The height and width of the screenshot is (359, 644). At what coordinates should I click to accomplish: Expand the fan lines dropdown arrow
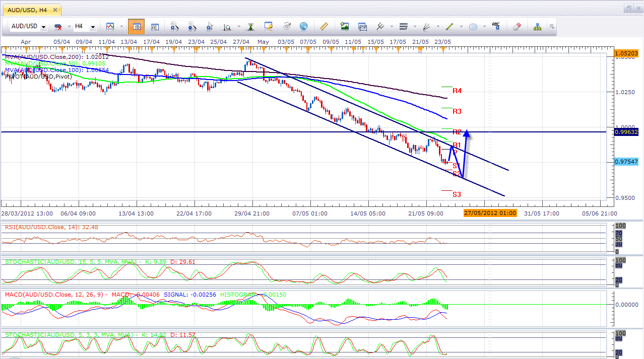click(x=438, y=27)
